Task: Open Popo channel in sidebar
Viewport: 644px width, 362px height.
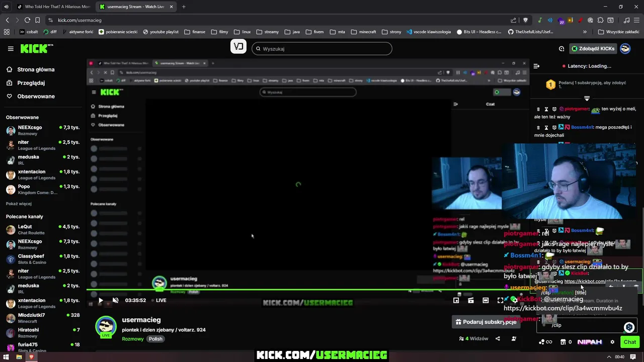Action: click(x=42, y=189)
